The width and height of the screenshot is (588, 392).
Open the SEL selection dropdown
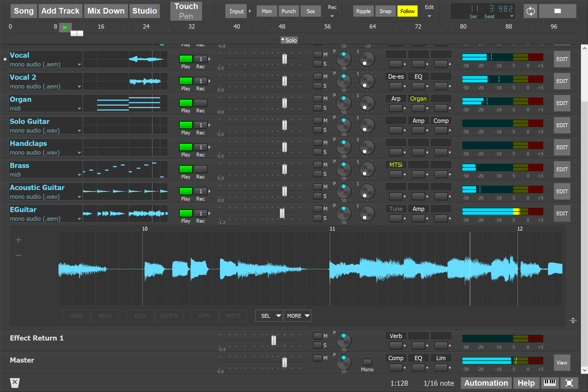coord(268,316)
